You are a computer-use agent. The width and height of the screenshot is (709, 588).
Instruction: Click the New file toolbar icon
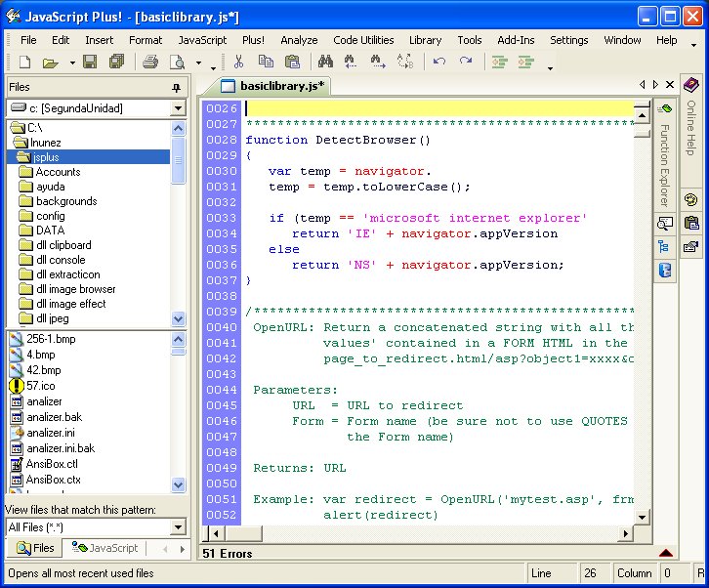point(24,62)
